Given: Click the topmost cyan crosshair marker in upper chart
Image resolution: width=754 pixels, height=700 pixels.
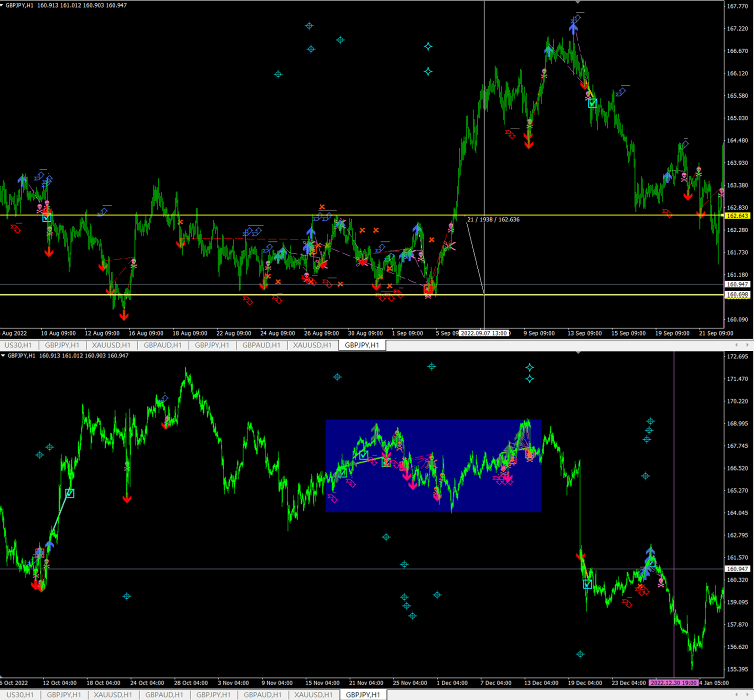Looking at the screenshot, I should click(309, 26).
